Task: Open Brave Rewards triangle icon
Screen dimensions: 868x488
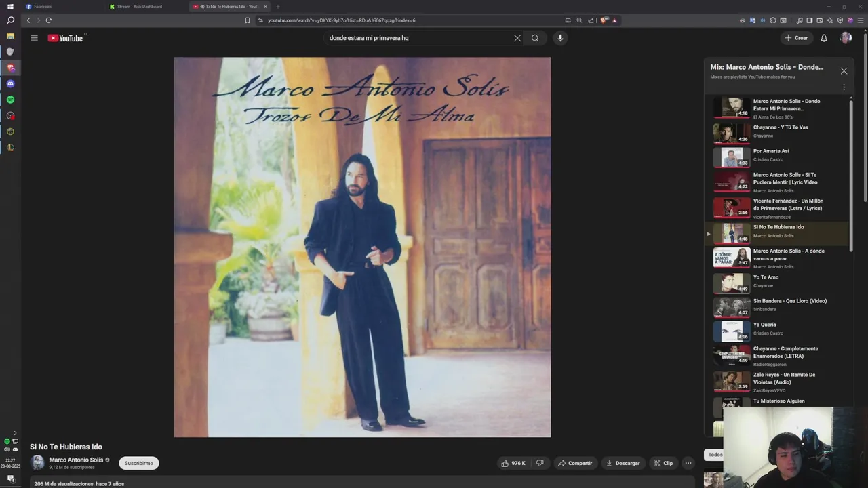Action: click(x=614, y=20)
